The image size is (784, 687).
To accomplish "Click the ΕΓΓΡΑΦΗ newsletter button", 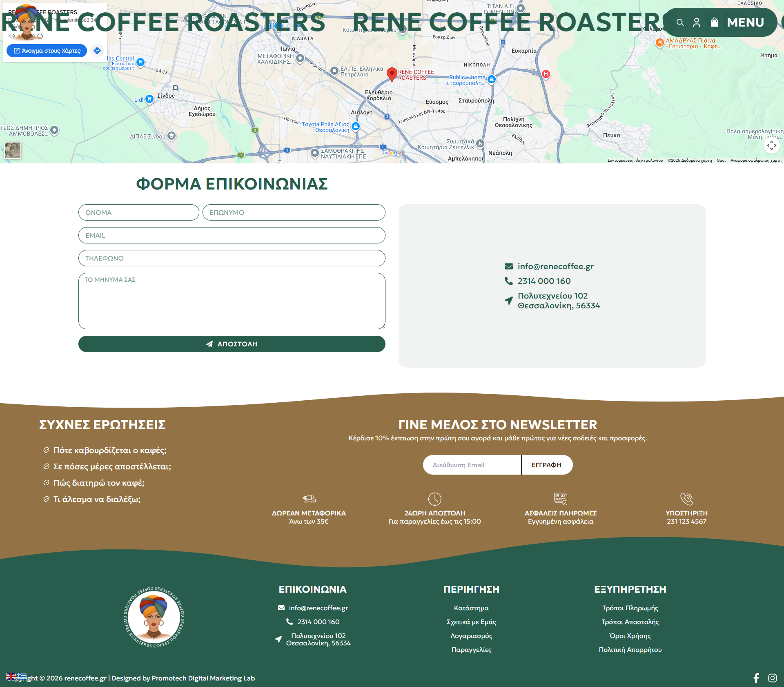I will point(547,465).
